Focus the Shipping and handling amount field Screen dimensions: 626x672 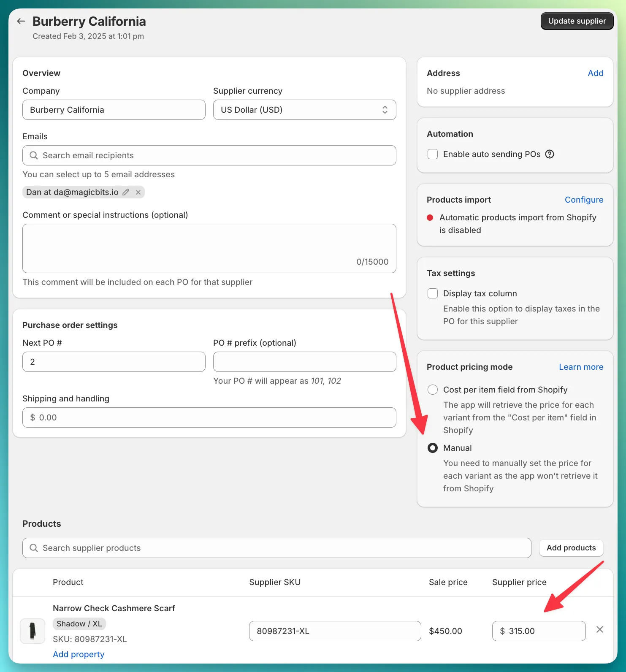209,417
